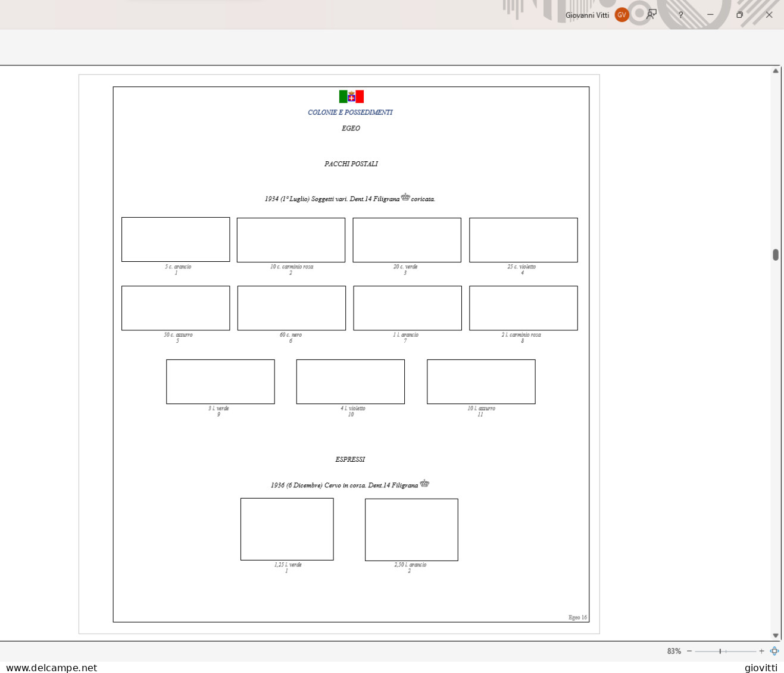Click the 20 c. verde caption
Screen dimensions: 784x673
point(405,267)
